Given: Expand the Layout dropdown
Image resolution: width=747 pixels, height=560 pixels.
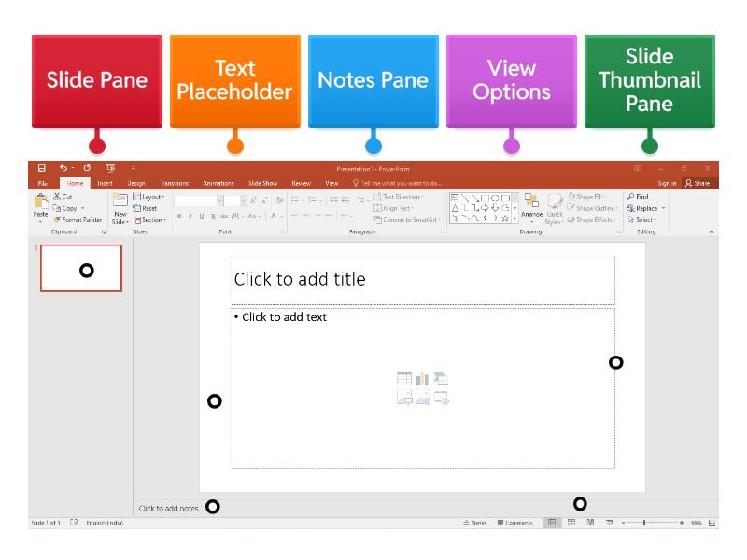Looking at the screenshot, I should [149, 197].
